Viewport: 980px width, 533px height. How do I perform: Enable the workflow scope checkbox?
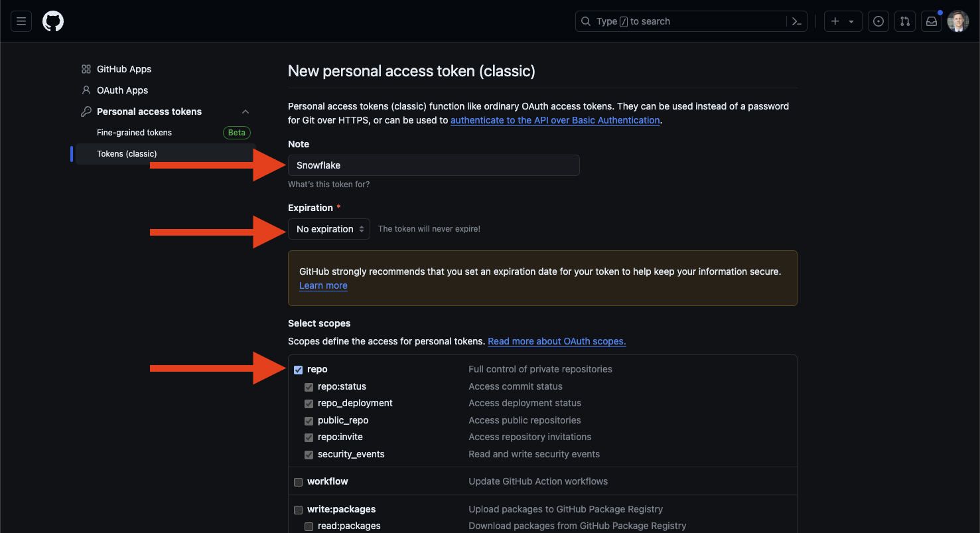[x=299, y=482]
